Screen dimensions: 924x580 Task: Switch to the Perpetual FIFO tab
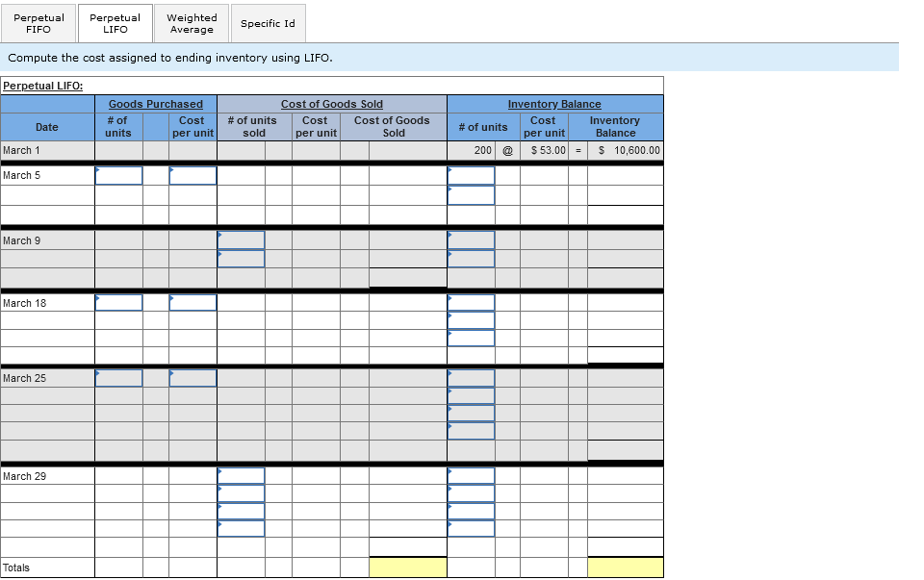coord(38,23)
